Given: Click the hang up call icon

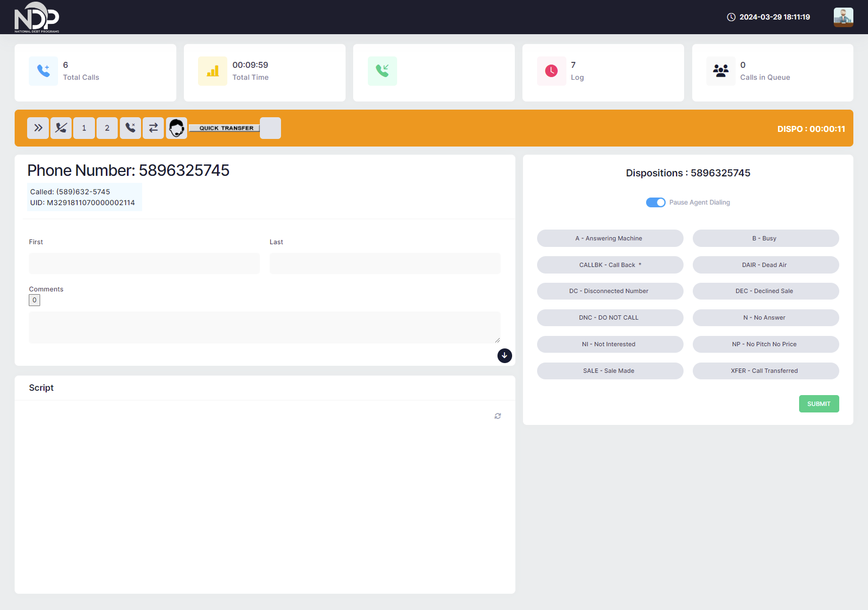Looking at the screenshot, I should [61, 128].
